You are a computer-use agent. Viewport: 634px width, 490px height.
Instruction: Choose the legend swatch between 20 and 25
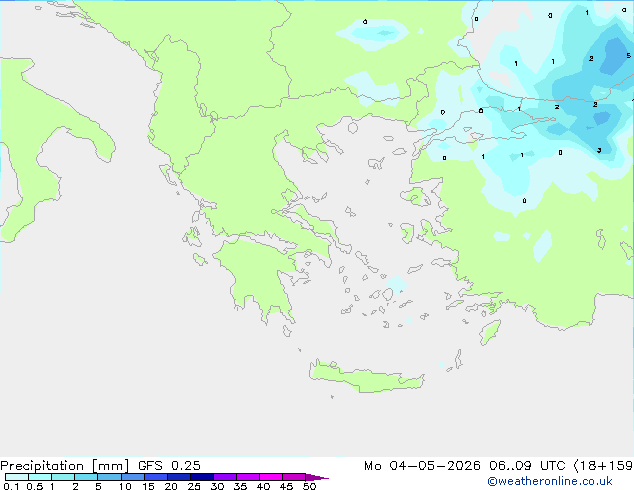click(x=178, y=477)
